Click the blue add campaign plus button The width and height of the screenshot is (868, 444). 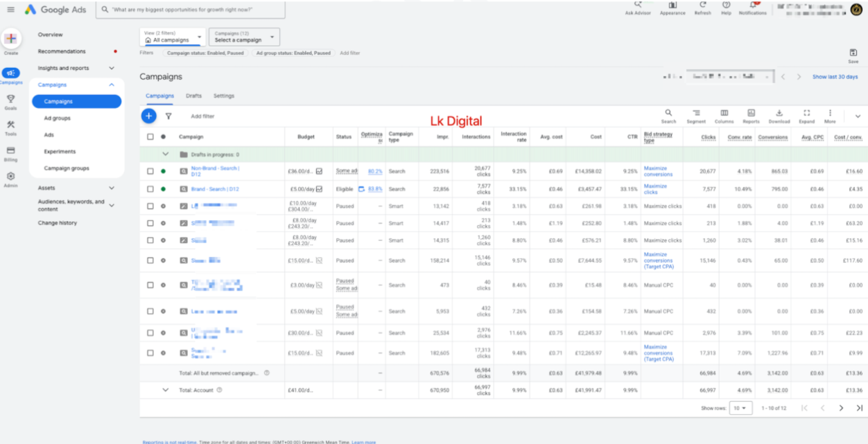coord(148,116)
